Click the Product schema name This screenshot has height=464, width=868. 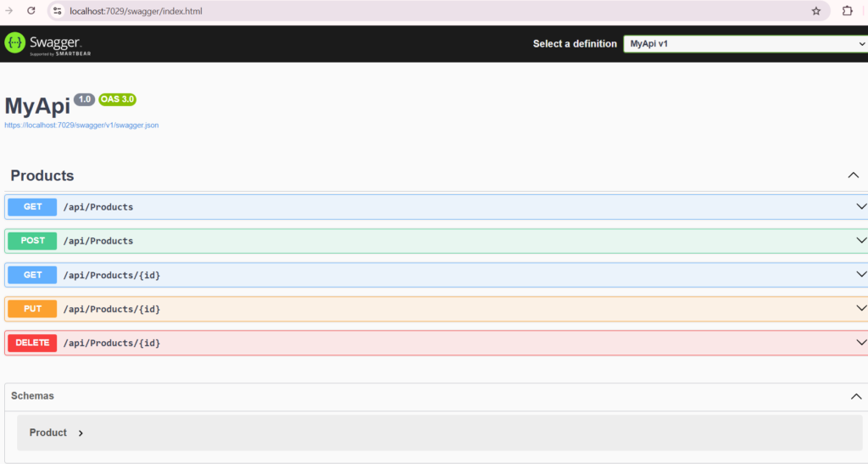(x=48, y=433)
